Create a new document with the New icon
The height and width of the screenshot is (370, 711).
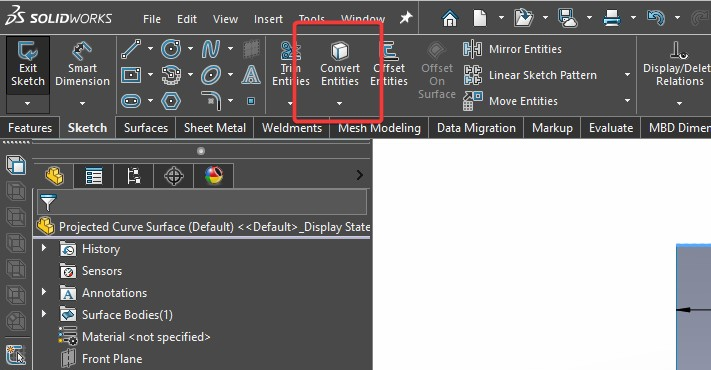tap(479, 18)
